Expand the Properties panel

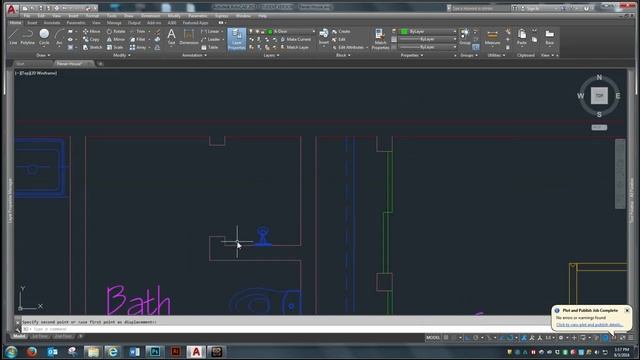411,55
